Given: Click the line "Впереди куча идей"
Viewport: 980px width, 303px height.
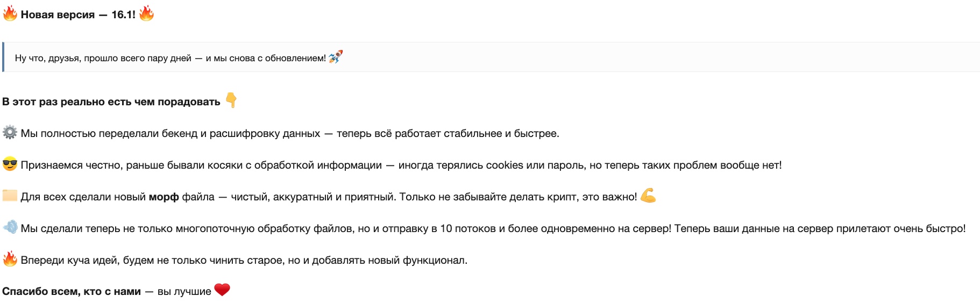Looking at the screenshot, I should (244, 261).
